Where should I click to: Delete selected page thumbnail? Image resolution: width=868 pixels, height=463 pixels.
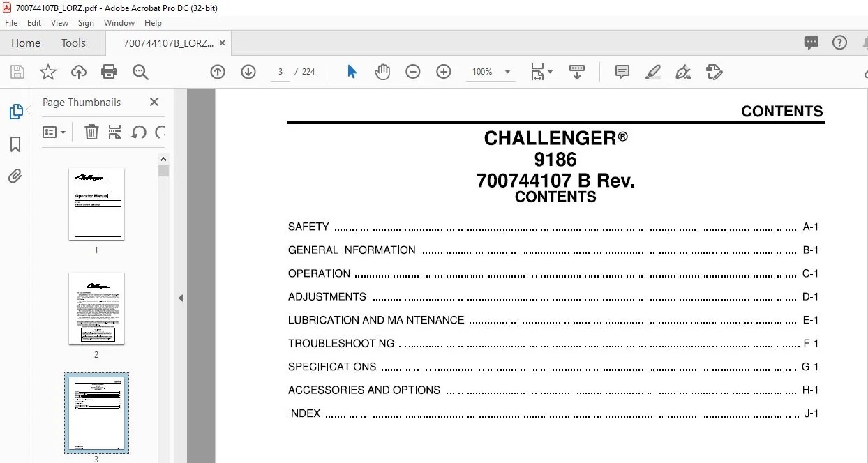(91, 132)
